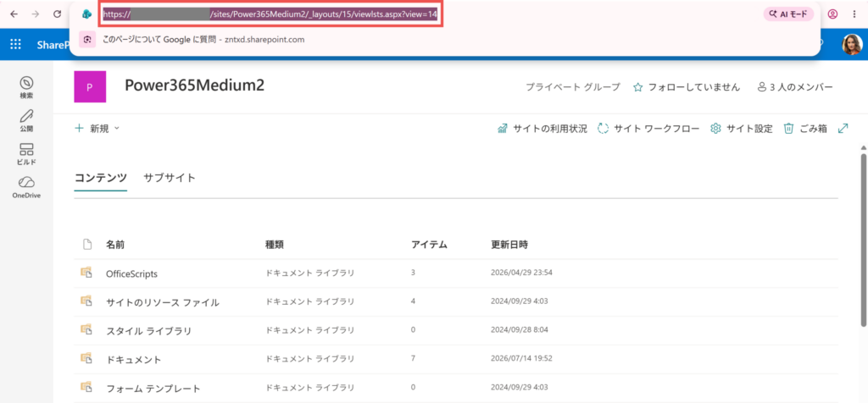
Task: Click the browser forward arrow
Action: (x=36, y=14)
